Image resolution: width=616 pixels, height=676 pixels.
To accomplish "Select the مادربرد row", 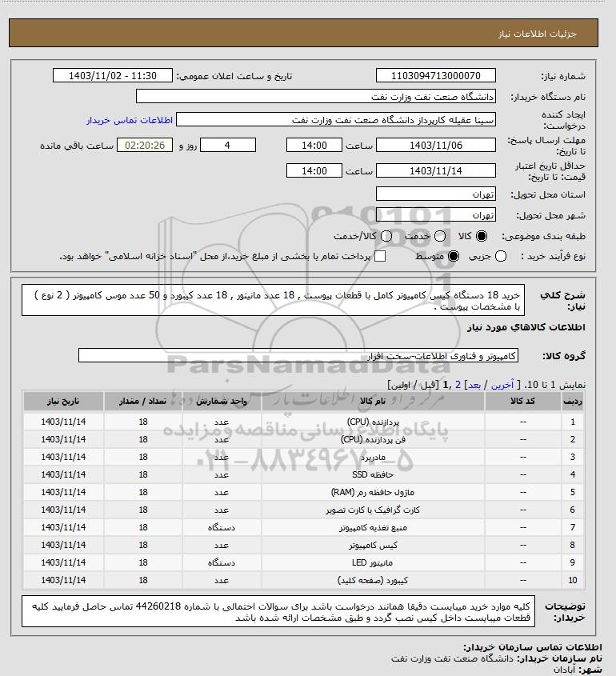I will 303,457.
